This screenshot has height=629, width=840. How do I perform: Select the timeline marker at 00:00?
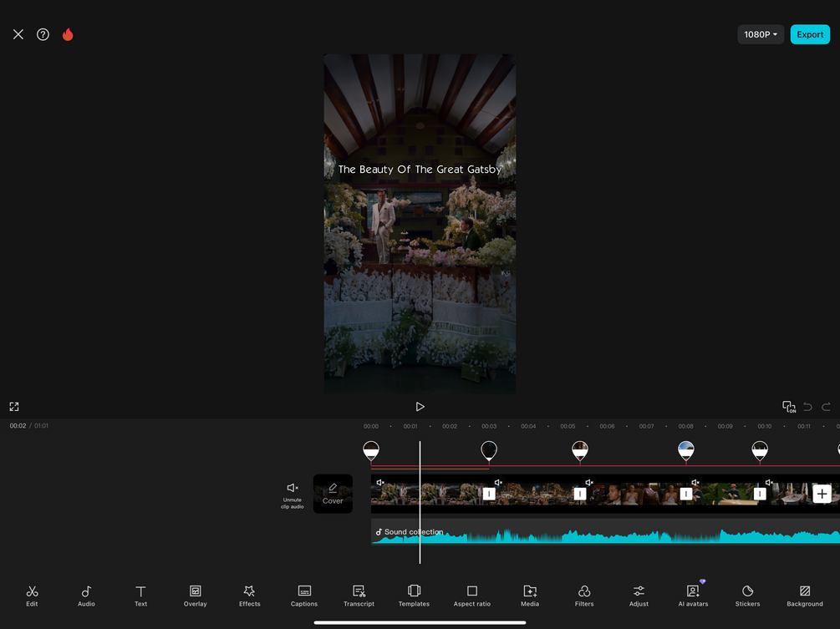(371, 451)
